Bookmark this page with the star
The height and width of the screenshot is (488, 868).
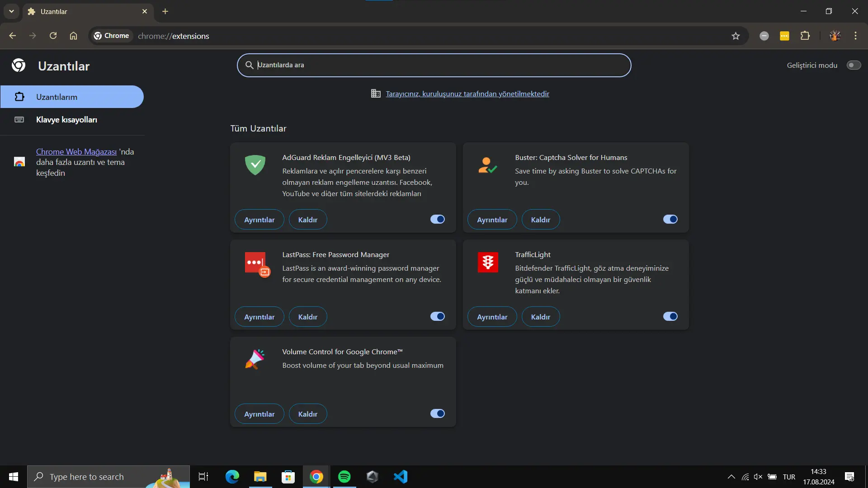coord(736,36)
